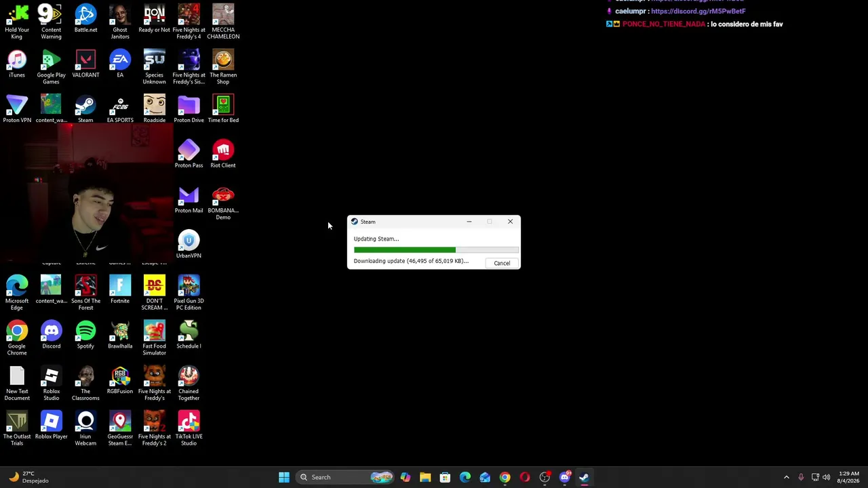
Task: Open the Fortnite desktop shortcut
Action: 120,290
